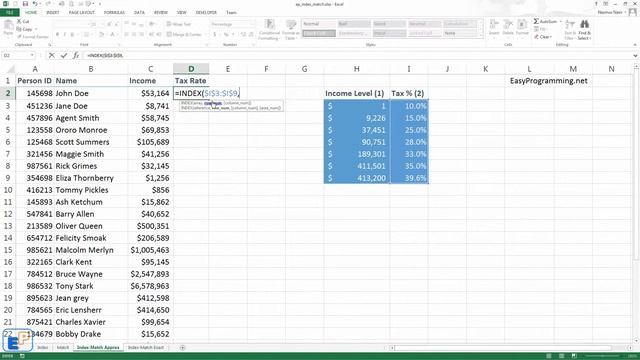640x360 pixels.
Task: Click the horizontal scrollbar at the bottom
Action: coord(502,348)
